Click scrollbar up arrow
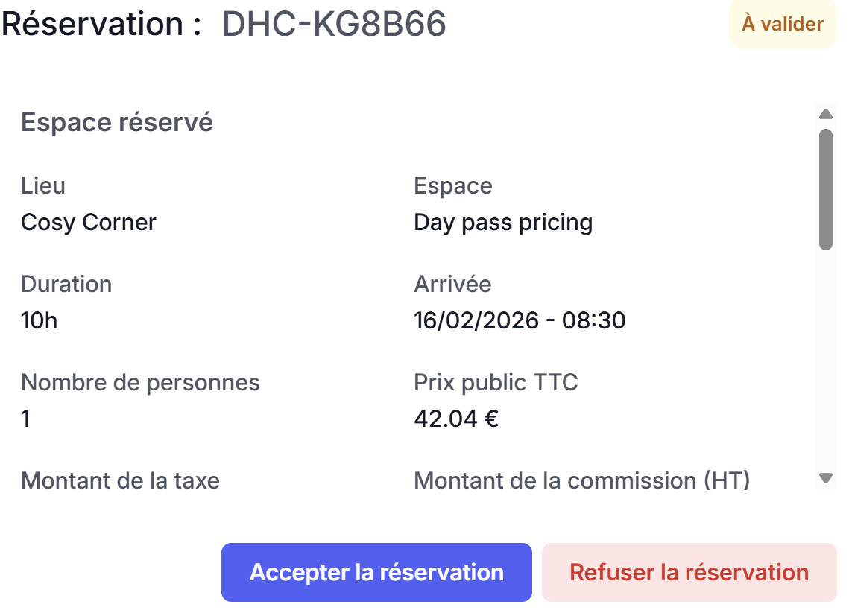The image size is (849, 616). (x=825, y=115)
